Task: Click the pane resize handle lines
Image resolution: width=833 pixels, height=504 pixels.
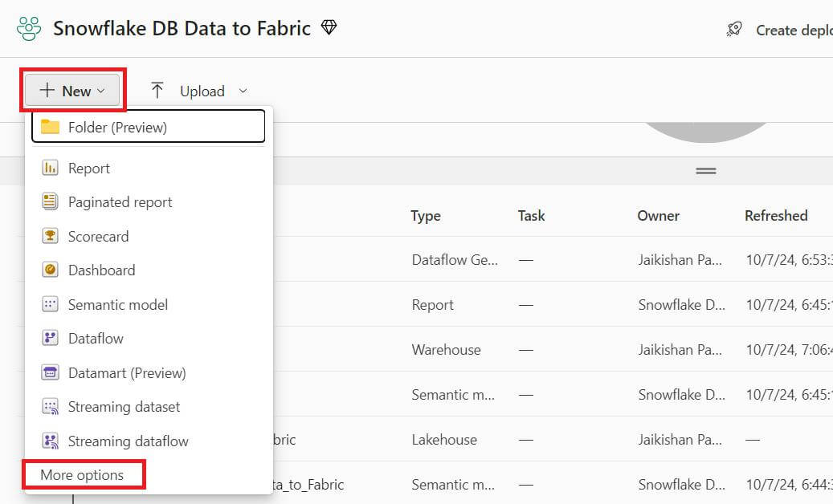Action: pos(706,171)
